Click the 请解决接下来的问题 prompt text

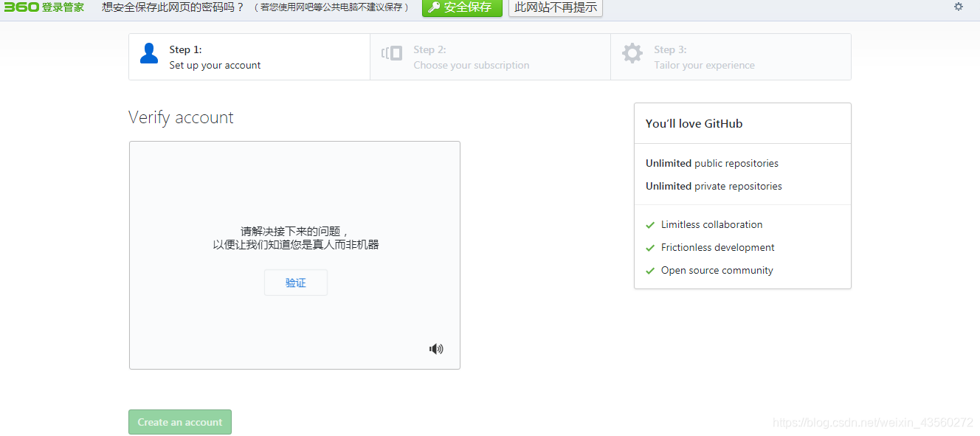[295, 231]
